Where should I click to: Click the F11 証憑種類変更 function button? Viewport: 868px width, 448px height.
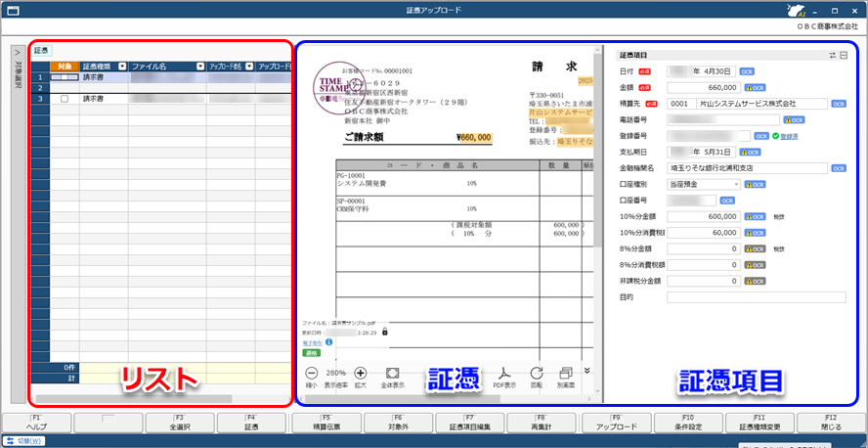pyautogui.click(x=759, y=424)
